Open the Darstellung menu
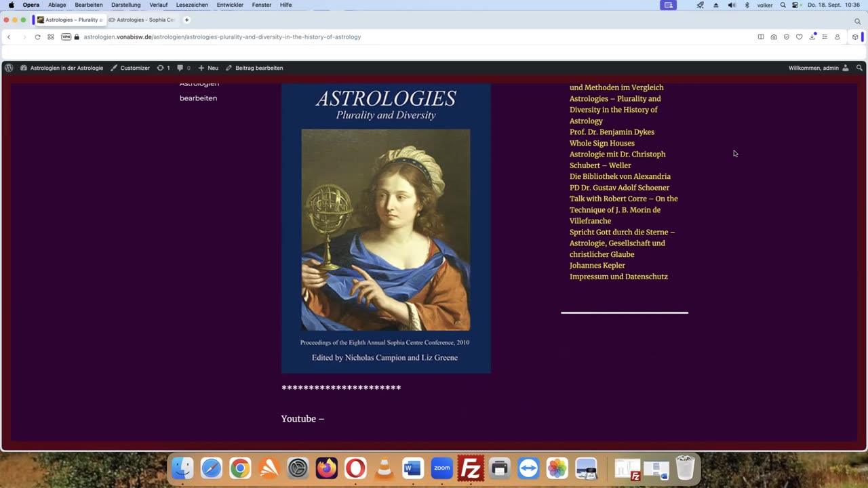The width and height of the screenshot is (868, 488). pos(126,5)
